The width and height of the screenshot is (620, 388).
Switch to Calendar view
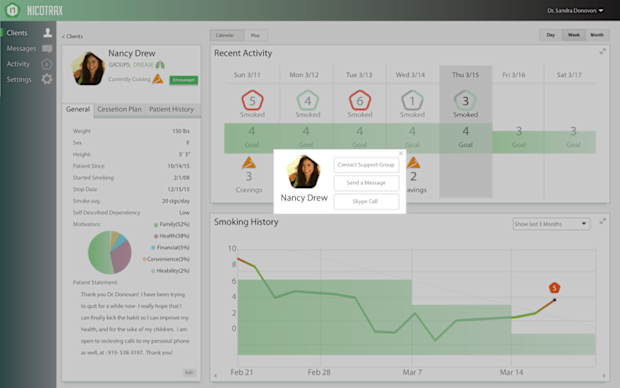click(x=227, y=35)
